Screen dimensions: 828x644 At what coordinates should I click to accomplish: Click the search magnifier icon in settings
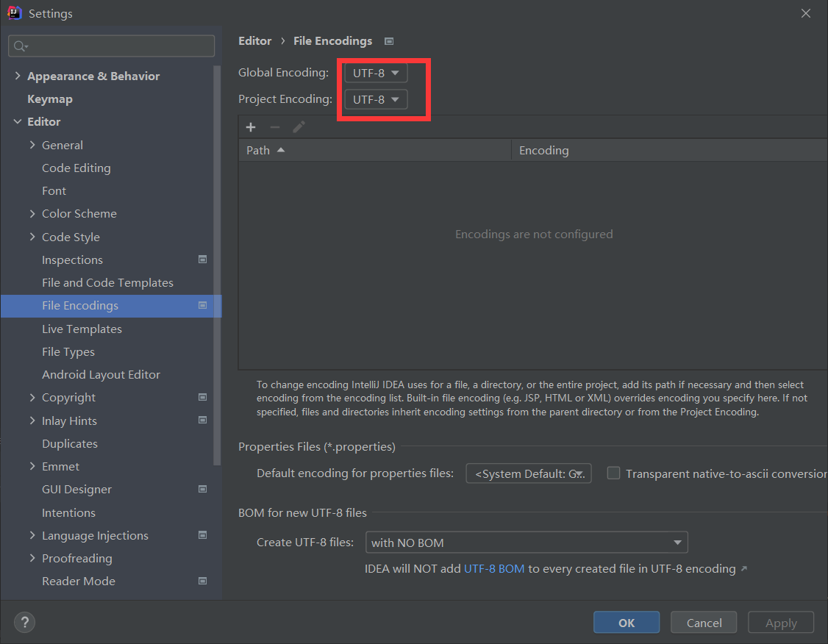(x=20, y=46)
